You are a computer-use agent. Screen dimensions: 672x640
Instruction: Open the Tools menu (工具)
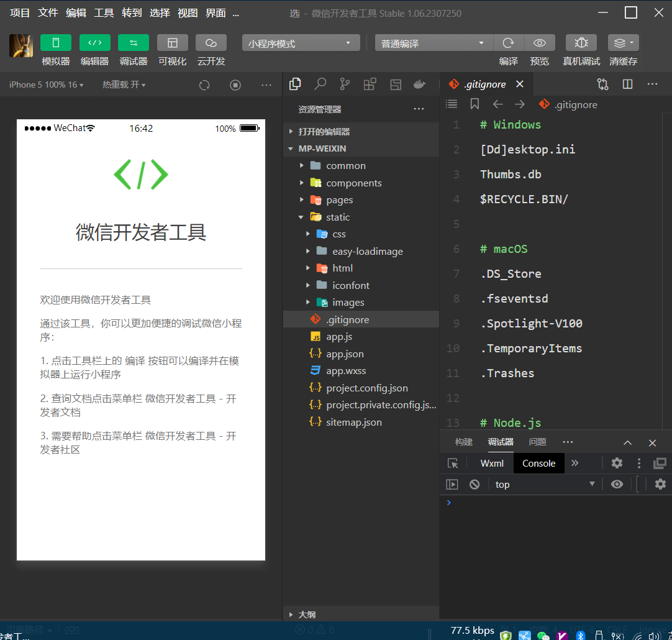(x=104, y=13)
